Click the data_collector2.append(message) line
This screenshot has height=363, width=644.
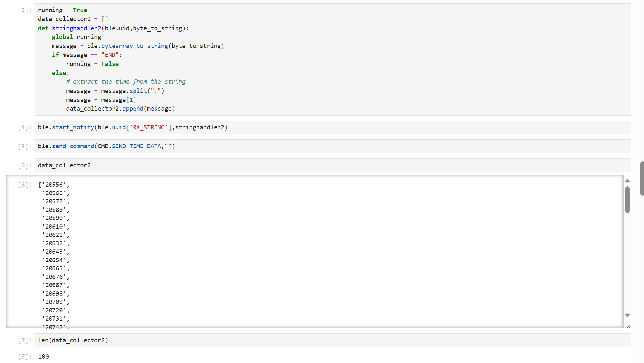coord(120,109)
